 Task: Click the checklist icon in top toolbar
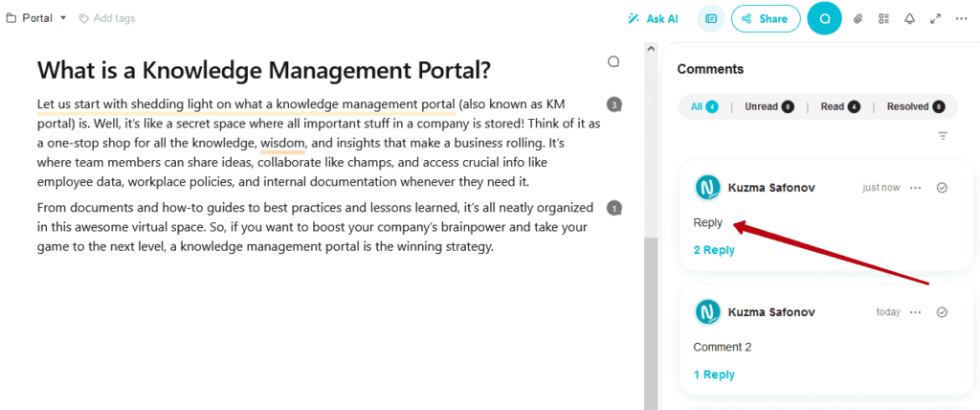883,19
